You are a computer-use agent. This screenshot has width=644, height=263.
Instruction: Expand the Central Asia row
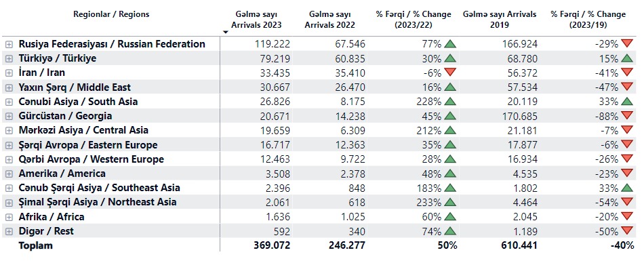(9, 131)
